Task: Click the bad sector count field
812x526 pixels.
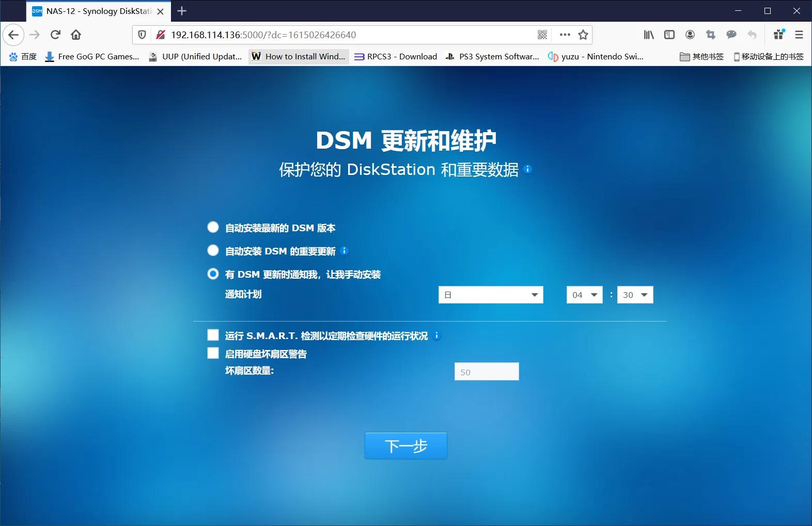Action: coord(487,372)
